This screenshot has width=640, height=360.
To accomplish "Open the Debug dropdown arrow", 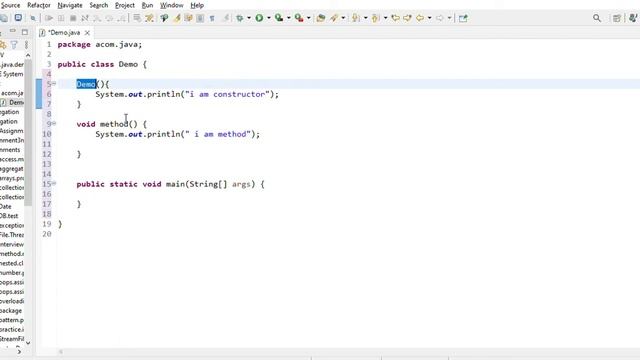I will click(x=249, y=18).
